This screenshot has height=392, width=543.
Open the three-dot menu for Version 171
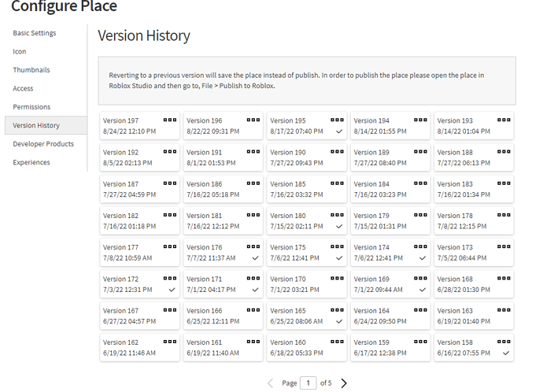(253, 278)
